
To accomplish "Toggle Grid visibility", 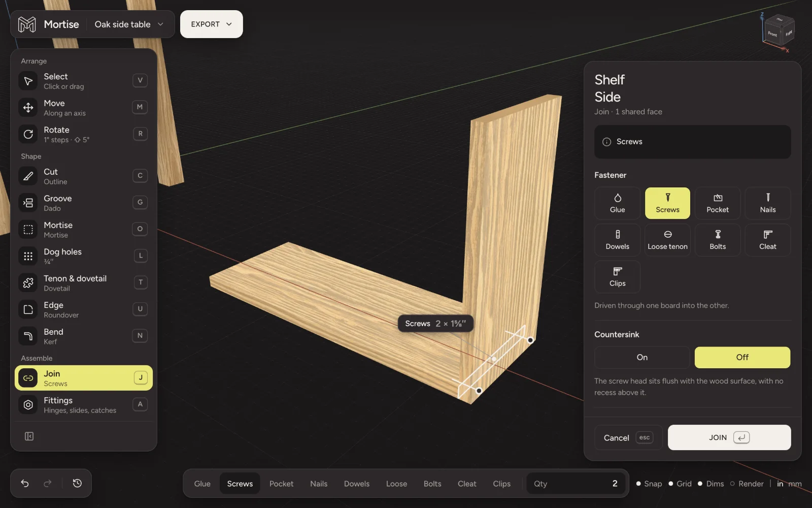I will 680,484.
